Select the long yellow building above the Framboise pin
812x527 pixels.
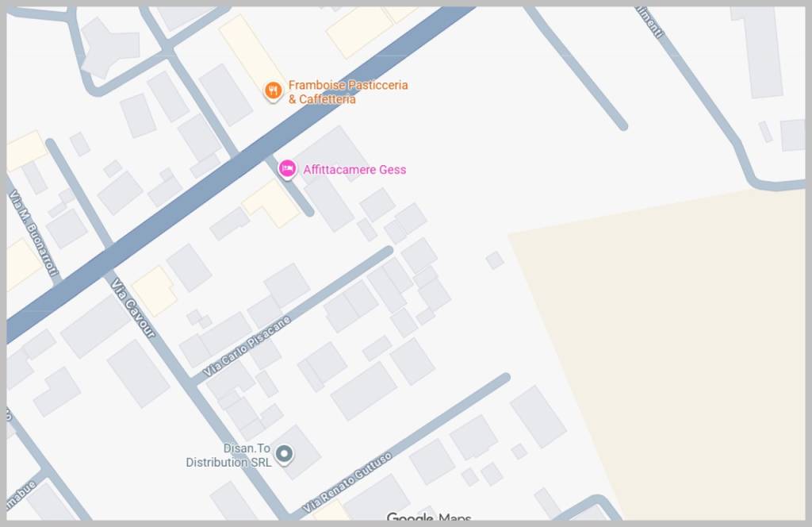point(251,50)
